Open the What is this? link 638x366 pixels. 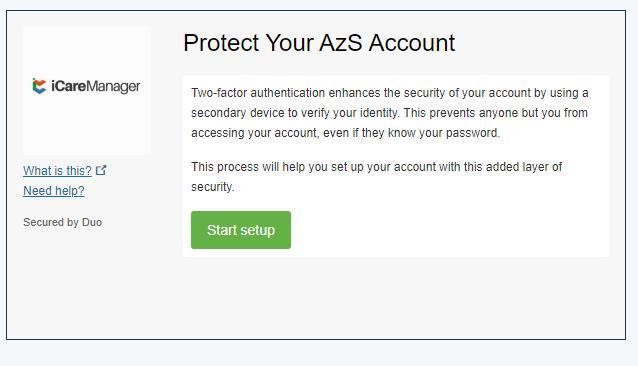57,170
